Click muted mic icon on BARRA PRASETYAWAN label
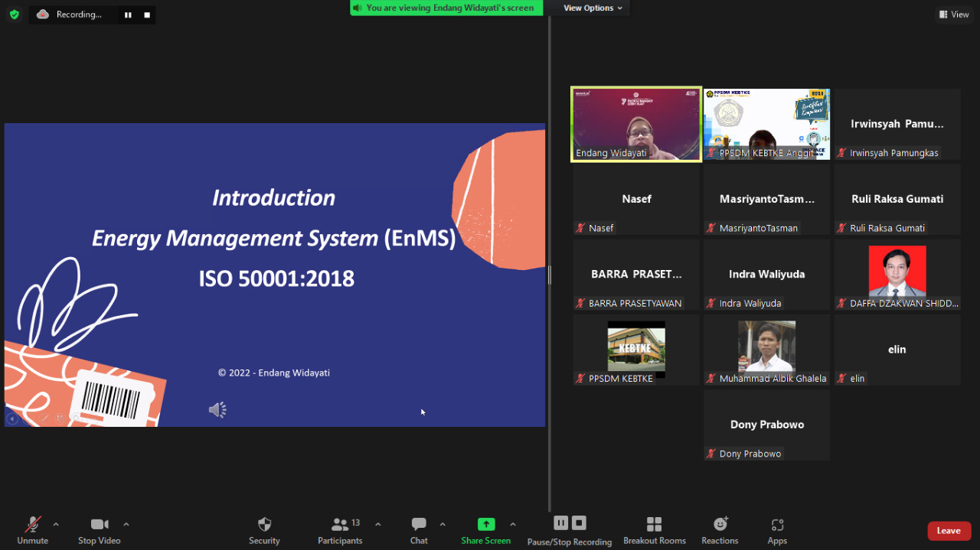Viewport: 980px width, 550px height. [x=581, y=304]
